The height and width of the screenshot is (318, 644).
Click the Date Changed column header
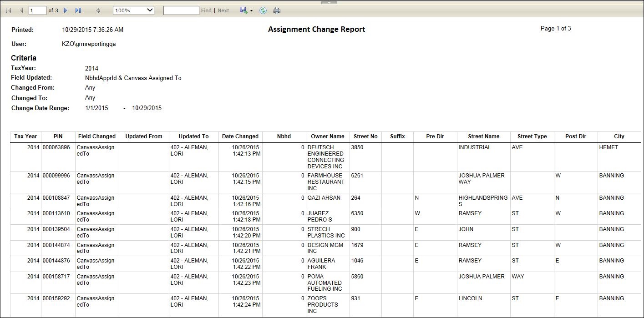(x=240, y=136)
